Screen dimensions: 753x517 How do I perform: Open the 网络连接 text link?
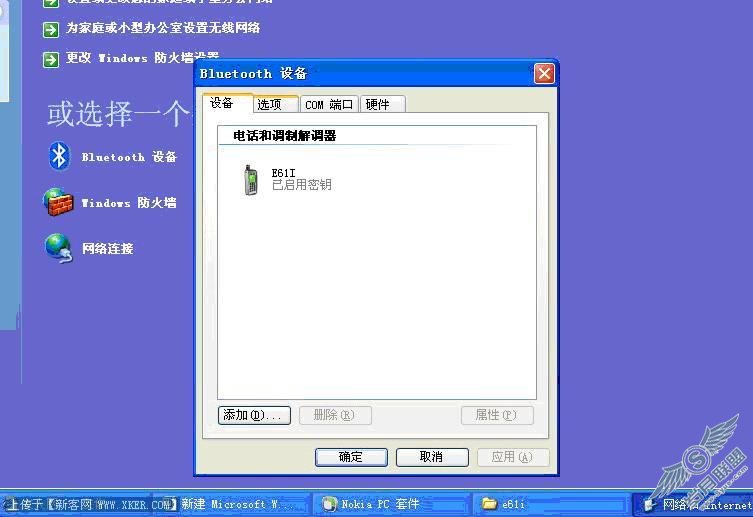(x=107, y=249)
